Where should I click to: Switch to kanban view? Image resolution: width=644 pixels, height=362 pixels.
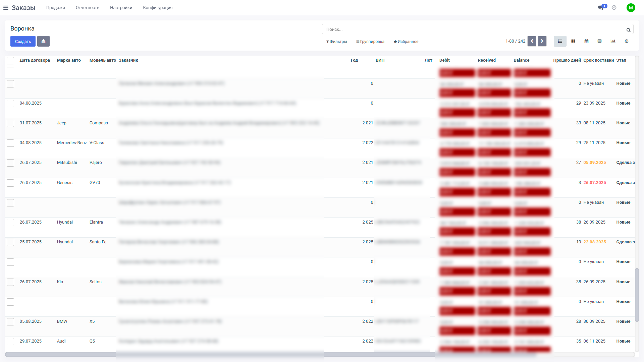point(573,41)
